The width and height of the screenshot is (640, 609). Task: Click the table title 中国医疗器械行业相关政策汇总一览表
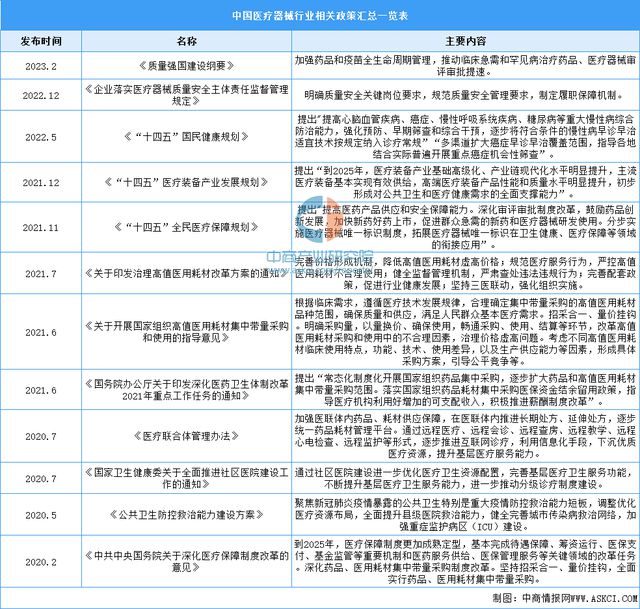[x=320, y=16]
